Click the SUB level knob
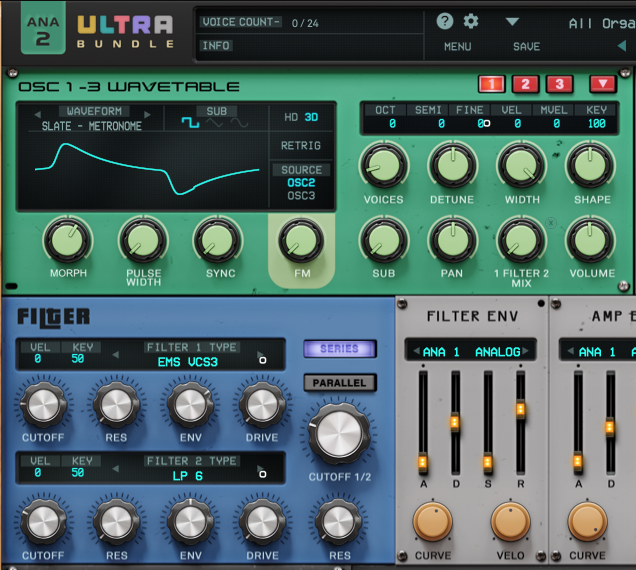This screenshot has height=570, width=636. click(x=384, y=240)
